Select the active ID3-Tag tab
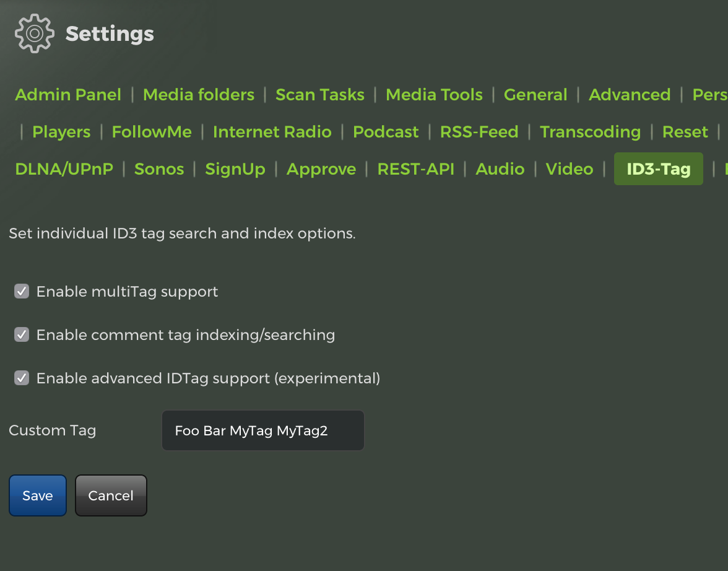This screenshot has width=728, height=571. pyautogui.click(x=658, y=169)
